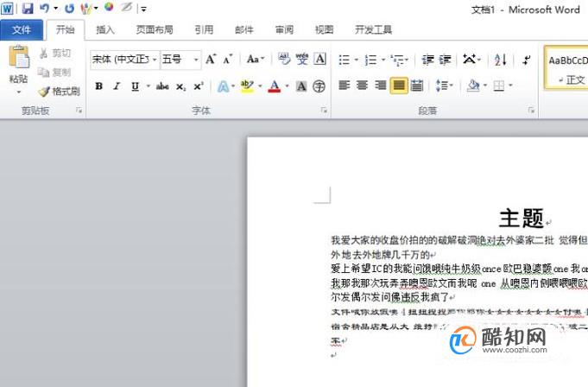
Task: Activate the Format Painter (格式刷)
Action: pos(60,91)
